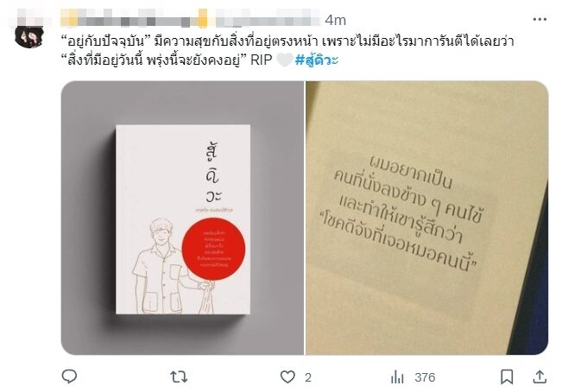This screenshot has height=392, width=562.
Task: Like the post with the heart icon
Action: click(x=287, y=377)
